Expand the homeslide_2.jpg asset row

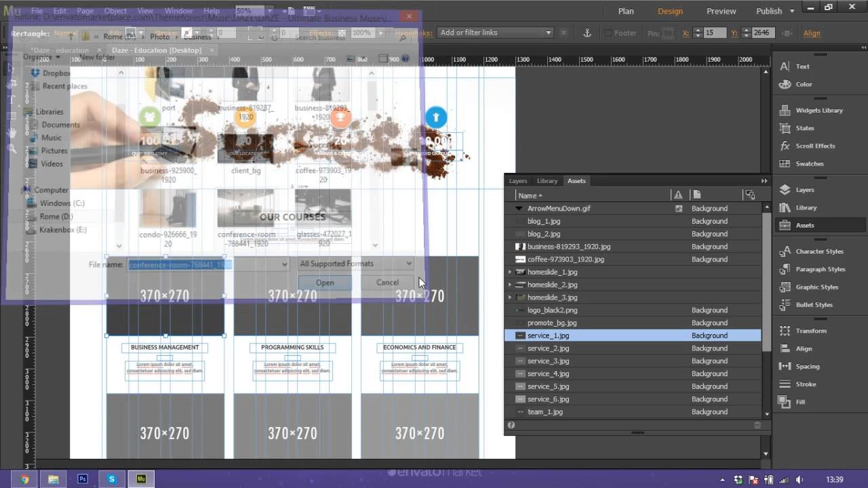(510, 285)
